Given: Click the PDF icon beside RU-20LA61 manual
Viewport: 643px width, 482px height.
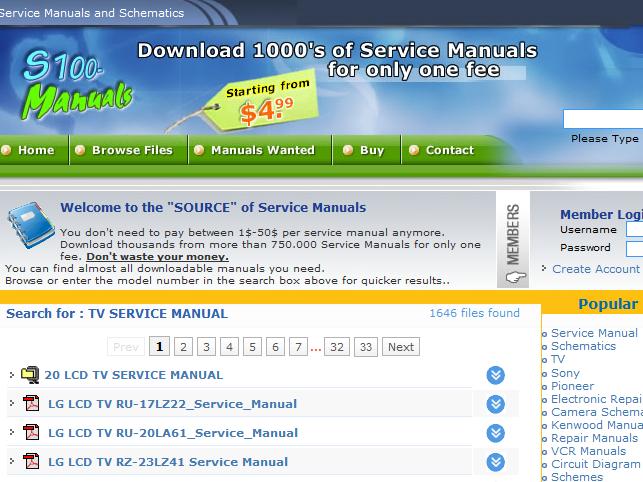Looking at the screenshot, I should (31, 433).
